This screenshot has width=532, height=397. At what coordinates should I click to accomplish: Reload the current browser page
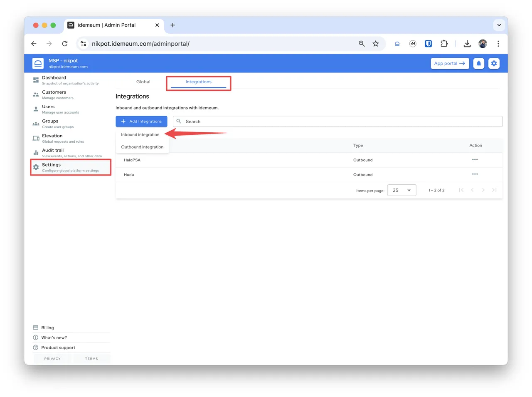(65, 44)
